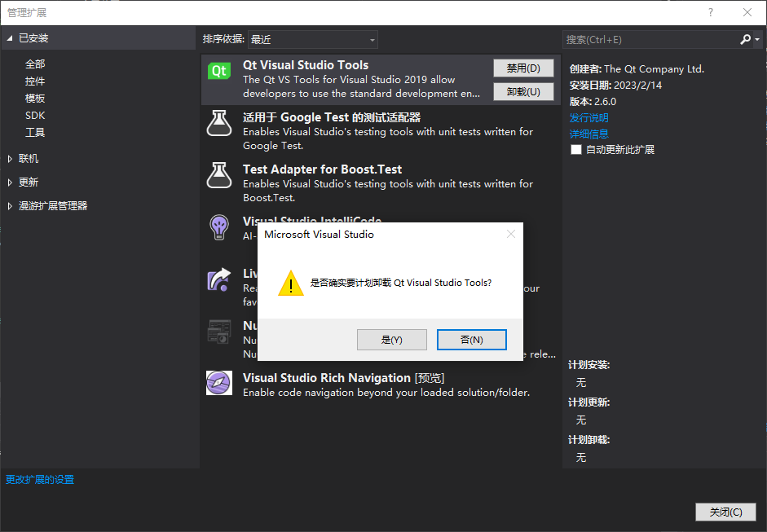Expand the 更新 tree node

[x=10, y=182]
